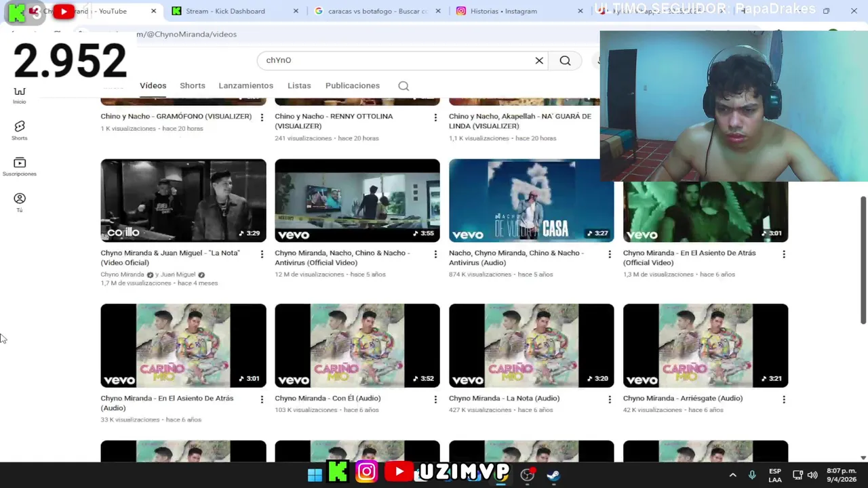Viewport: 868px width, 488px height.
Task: Click "12 M de visualizaciones" text
Action: (309, 274)
